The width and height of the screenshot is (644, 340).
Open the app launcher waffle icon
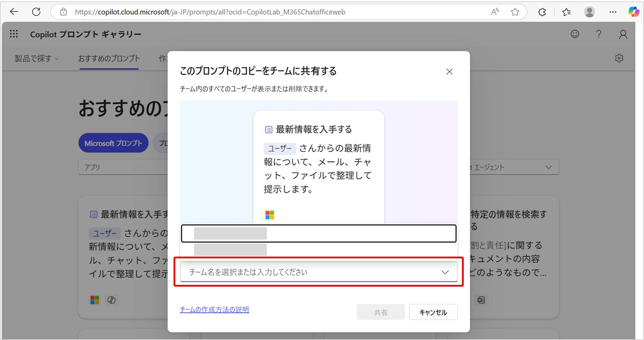pos(14,34)
